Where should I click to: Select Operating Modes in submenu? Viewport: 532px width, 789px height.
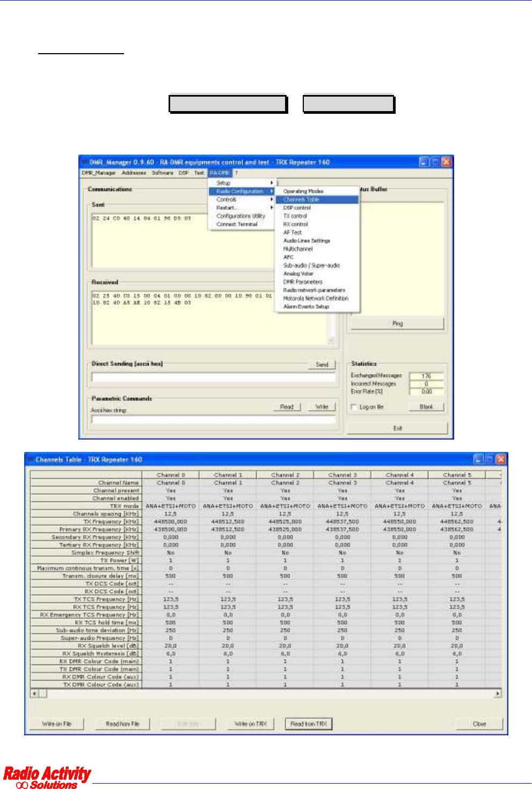[317, 191]
